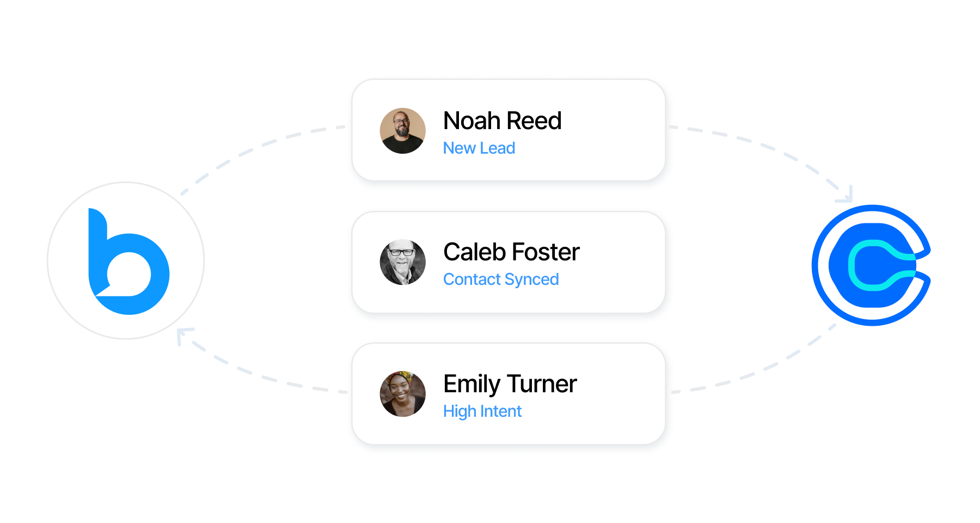Open Noah Reed's profile photo
The width and height of the screenshot is (980, 523).
tap(403, 131)
